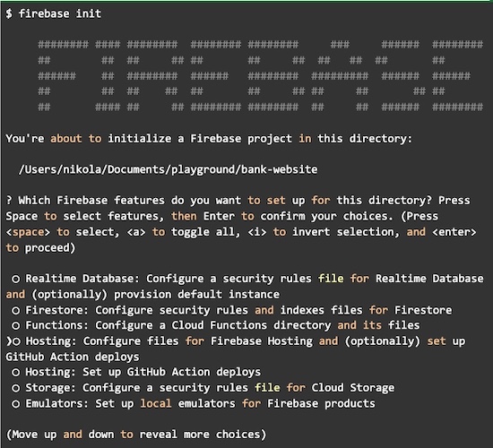This screenshot has width=493, height=448.
Task: Click the 'Storage: Configure a security rules' line
Action: pyautogui.click(x=210, y=388)
